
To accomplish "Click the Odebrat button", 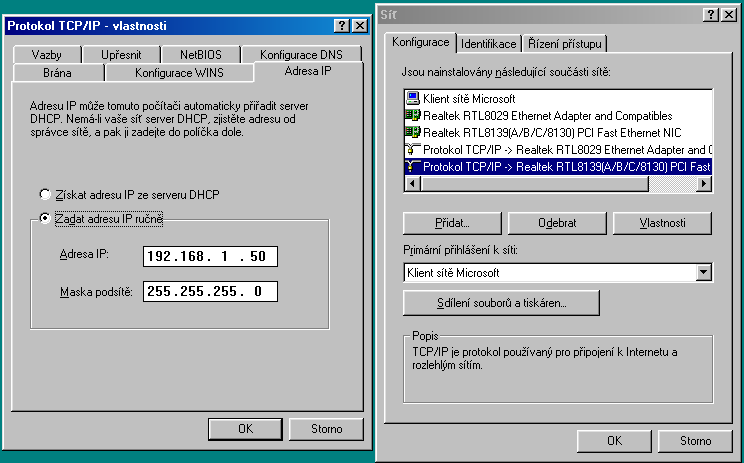I will point(557,223).
